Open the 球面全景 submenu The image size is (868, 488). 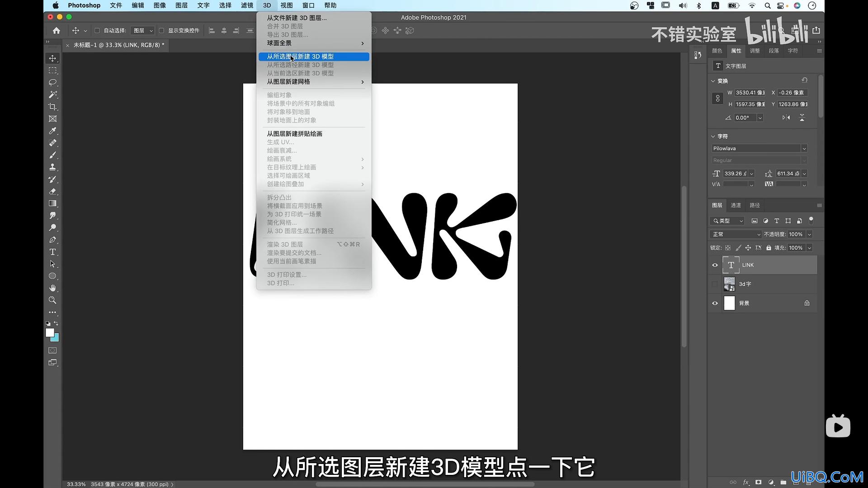click(x=314, y=43)
